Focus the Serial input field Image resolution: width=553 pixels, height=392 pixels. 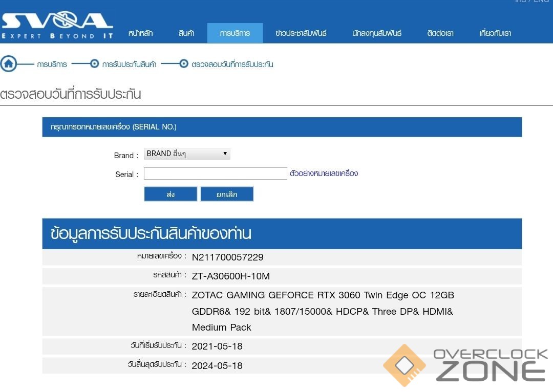(x=216, y=173)
